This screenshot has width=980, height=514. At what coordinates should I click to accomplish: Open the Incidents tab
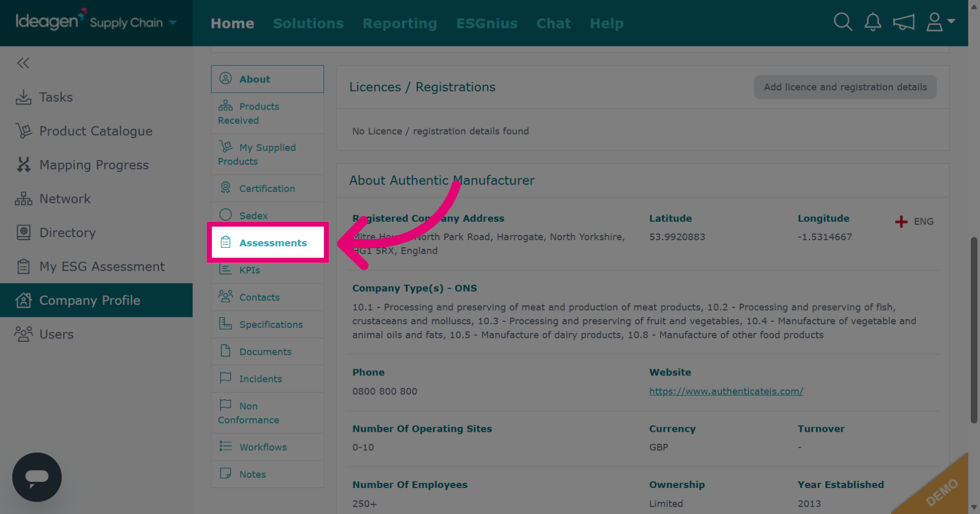click(267, 379)
